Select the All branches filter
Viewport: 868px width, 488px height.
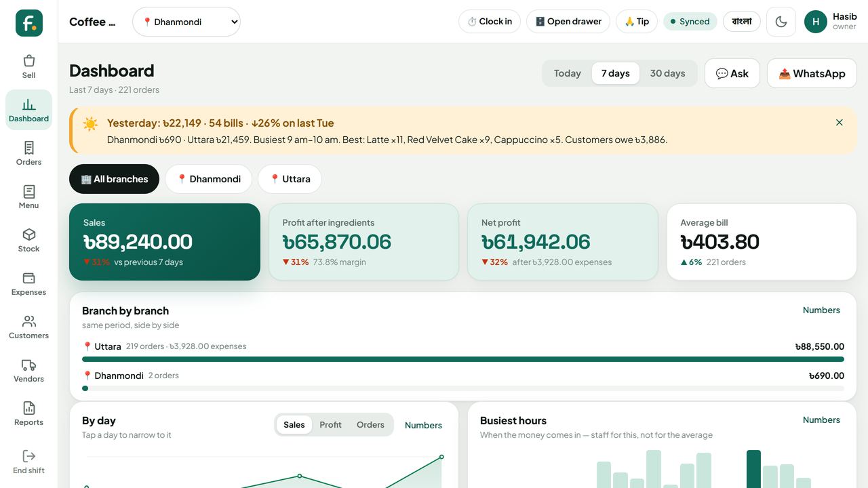(114, 179)
